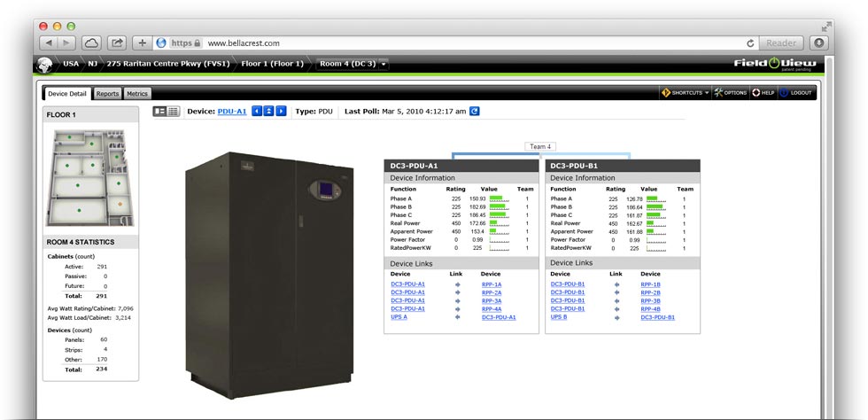This screenshot has width=868, height=420.
Task: Open the RPP-1B device link
Action: click(650, 284)
